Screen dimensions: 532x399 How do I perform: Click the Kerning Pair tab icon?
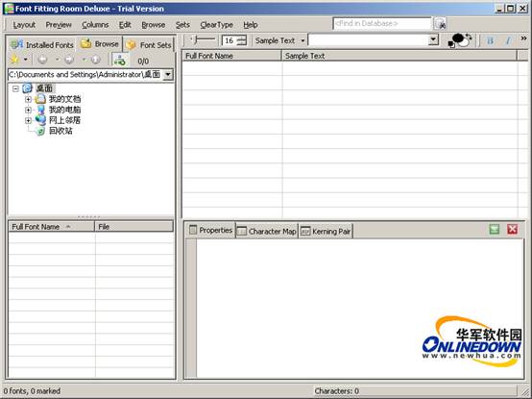click(305, 232)
